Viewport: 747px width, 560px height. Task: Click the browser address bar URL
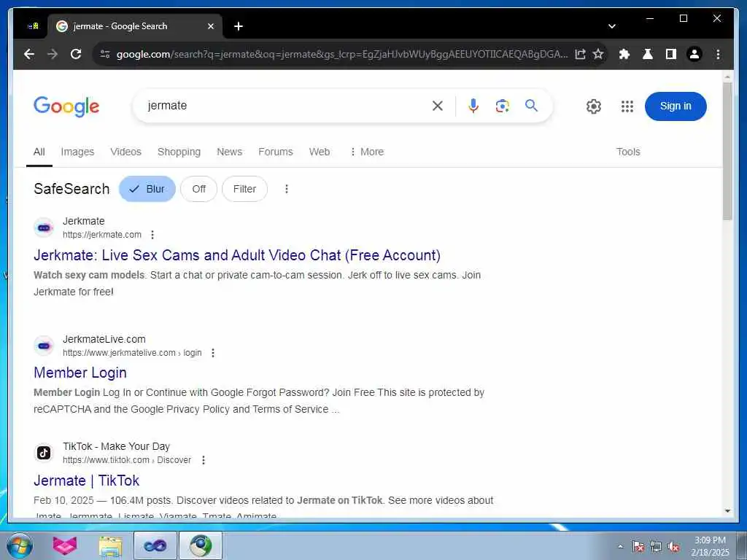[341, 54]
